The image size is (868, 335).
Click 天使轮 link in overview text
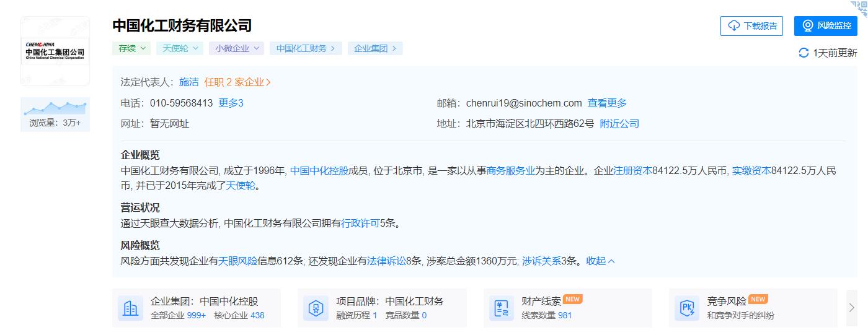pos(241,186)
